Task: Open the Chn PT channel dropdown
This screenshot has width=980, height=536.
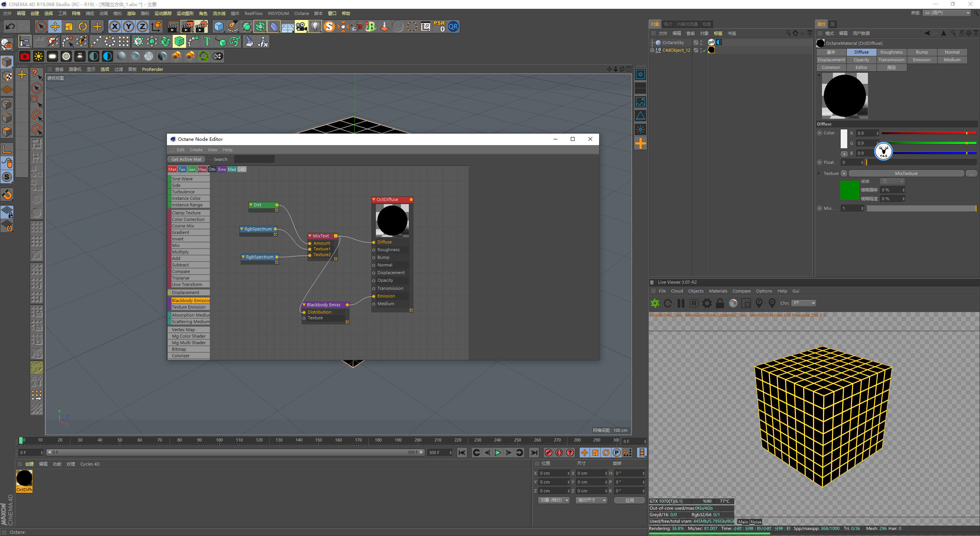Action: pos(804,303)
